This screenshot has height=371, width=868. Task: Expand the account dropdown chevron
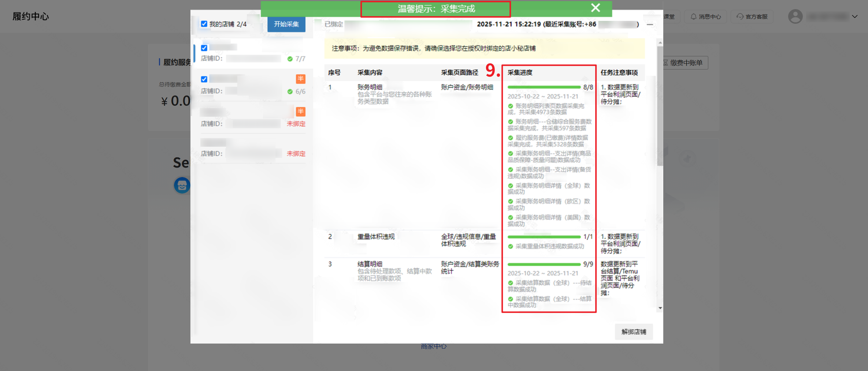coord(854,16)
